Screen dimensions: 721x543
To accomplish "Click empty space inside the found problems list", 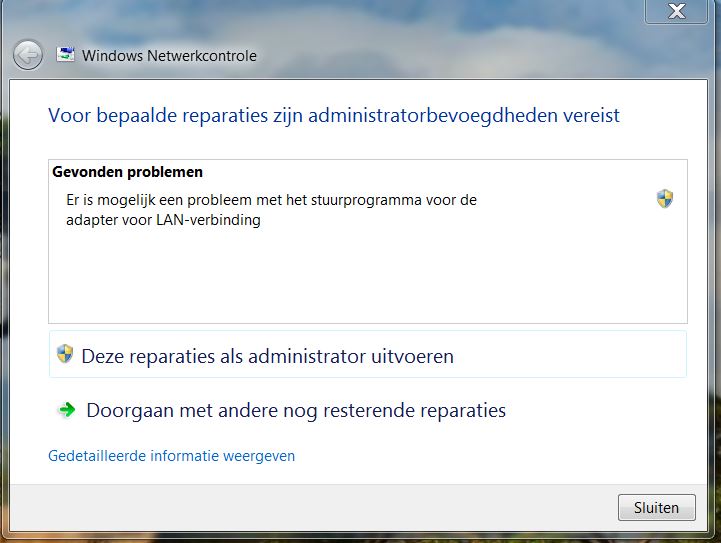I will (368, 276).
